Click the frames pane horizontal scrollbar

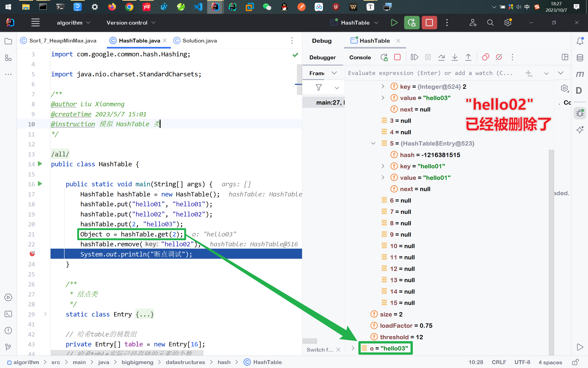coord(310,341)
